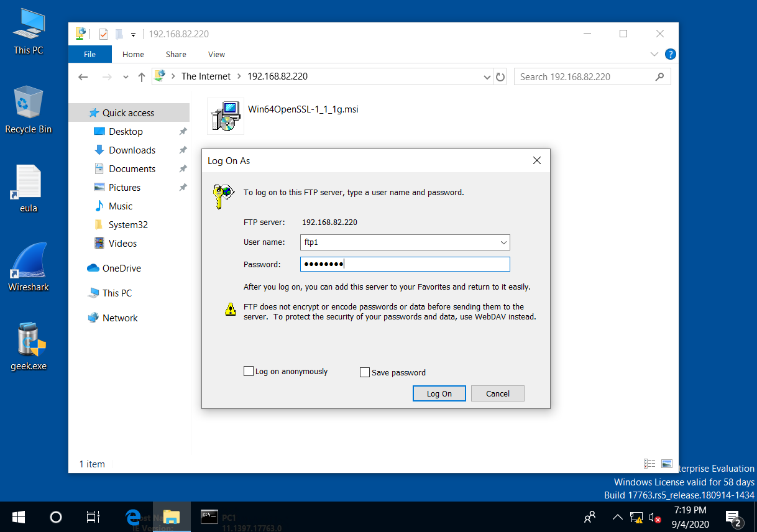Click the muted volume tray icon
The image size is (757, 532).
coord(654,517)
